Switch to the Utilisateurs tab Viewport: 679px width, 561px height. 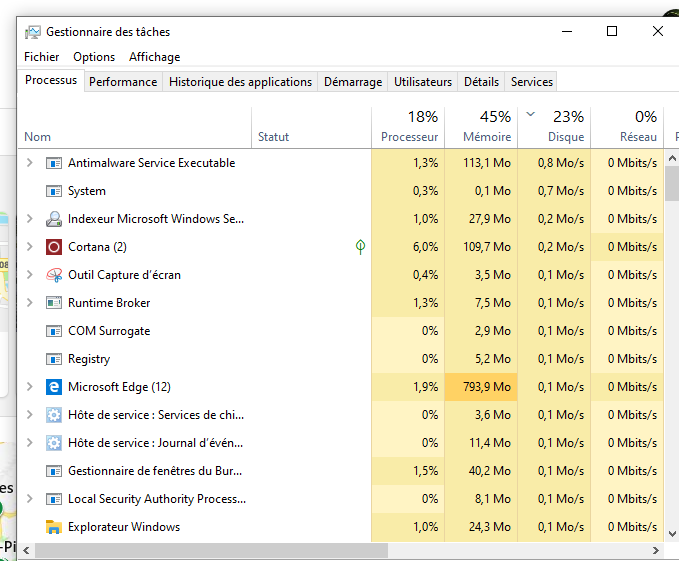click(423, 82)
